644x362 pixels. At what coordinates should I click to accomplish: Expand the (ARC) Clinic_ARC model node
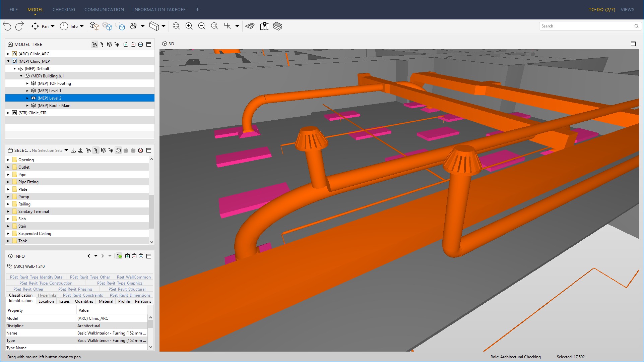point(8,54)
